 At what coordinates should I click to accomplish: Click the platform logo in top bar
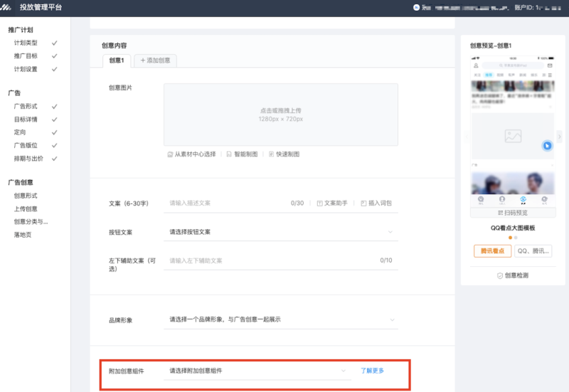[x=6, y=7]
